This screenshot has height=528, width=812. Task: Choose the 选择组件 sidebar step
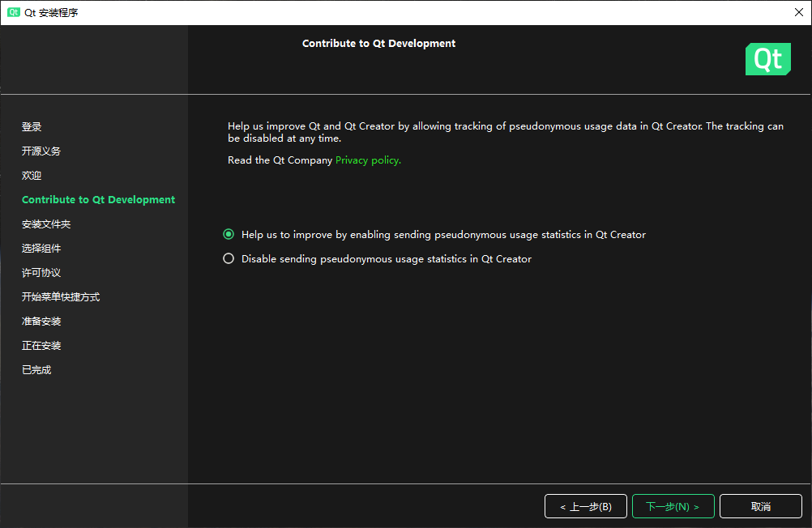pos(41,249)
